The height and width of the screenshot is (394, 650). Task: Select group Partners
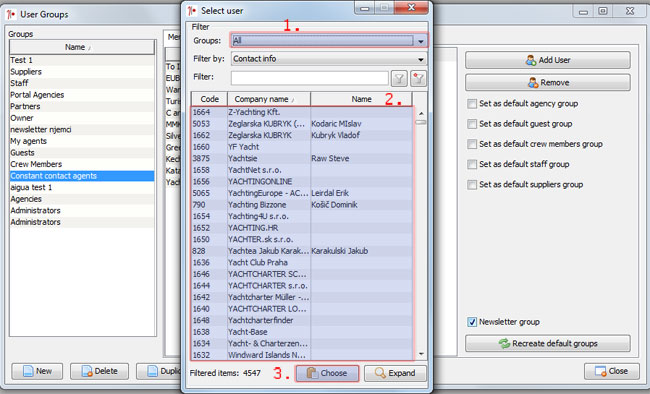tap(82, 107)
